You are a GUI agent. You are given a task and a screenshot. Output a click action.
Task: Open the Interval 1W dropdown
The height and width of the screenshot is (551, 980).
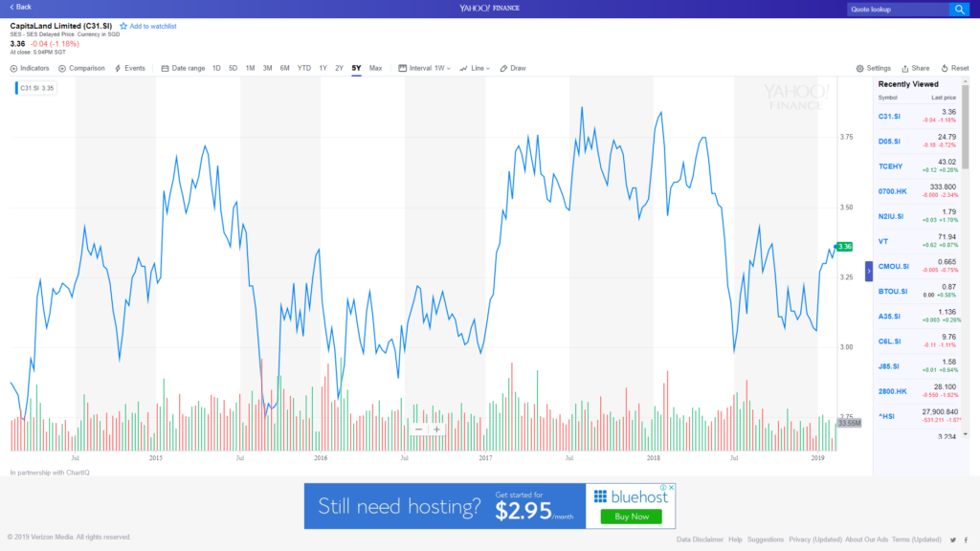coord(424,68)
